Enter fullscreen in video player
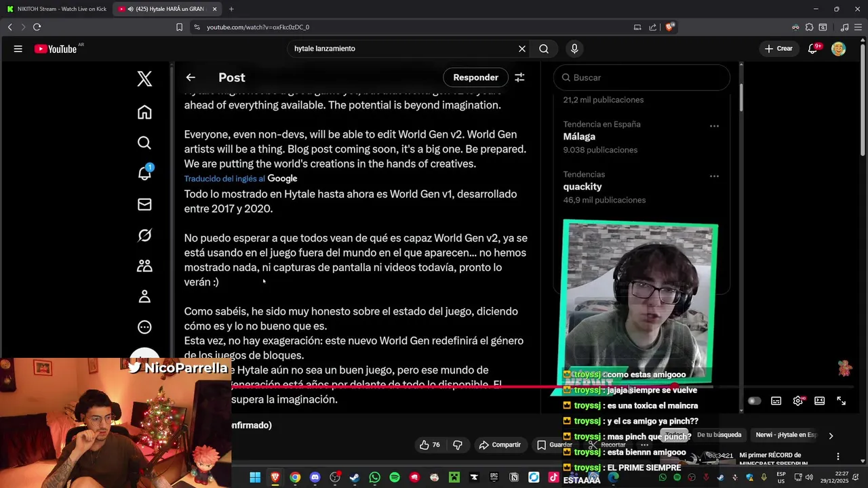 point(842,401)
